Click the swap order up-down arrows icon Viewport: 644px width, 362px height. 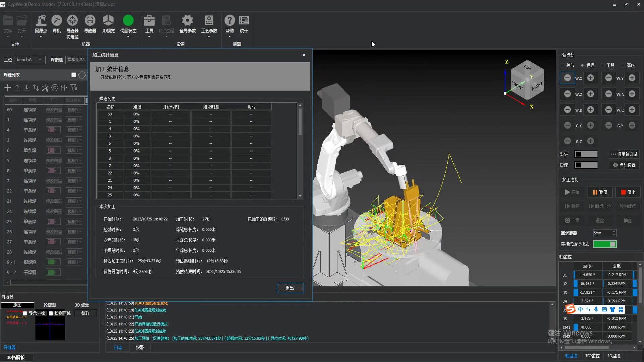click(x=36, y=88)
